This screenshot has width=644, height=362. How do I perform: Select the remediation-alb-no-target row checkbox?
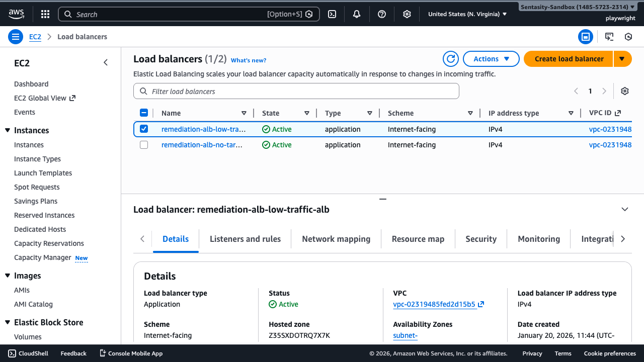(x=144, y=145)
